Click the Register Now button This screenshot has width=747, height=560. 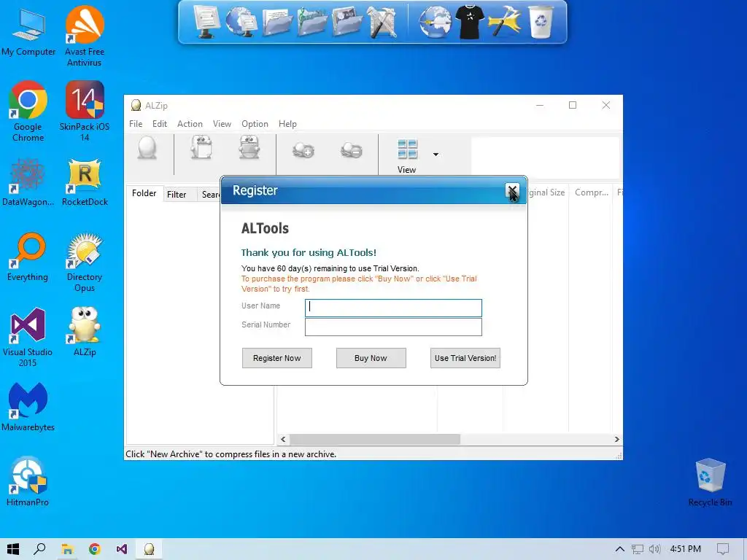click(276, 358)
